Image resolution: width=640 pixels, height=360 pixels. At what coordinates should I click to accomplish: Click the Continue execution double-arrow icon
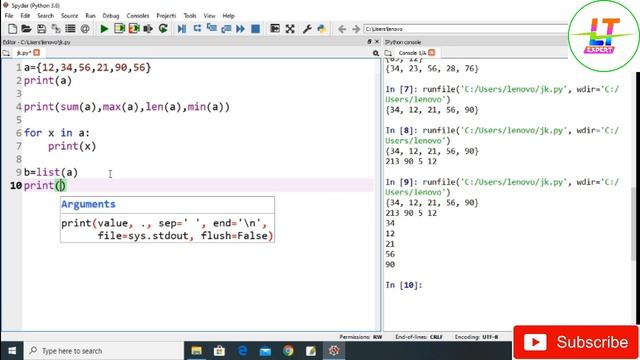pyautogui.click(x=240, y=29)
